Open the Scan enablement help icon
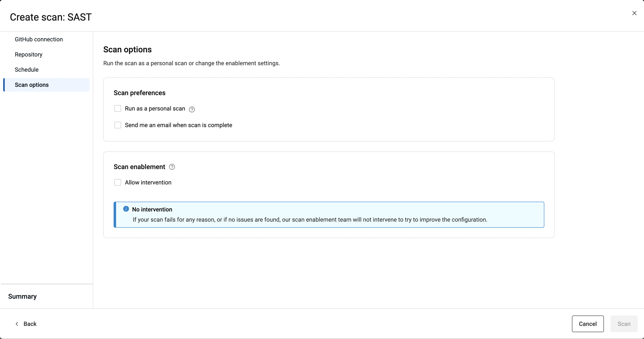This screenshot has width=644, height=339. pos(172,167)
